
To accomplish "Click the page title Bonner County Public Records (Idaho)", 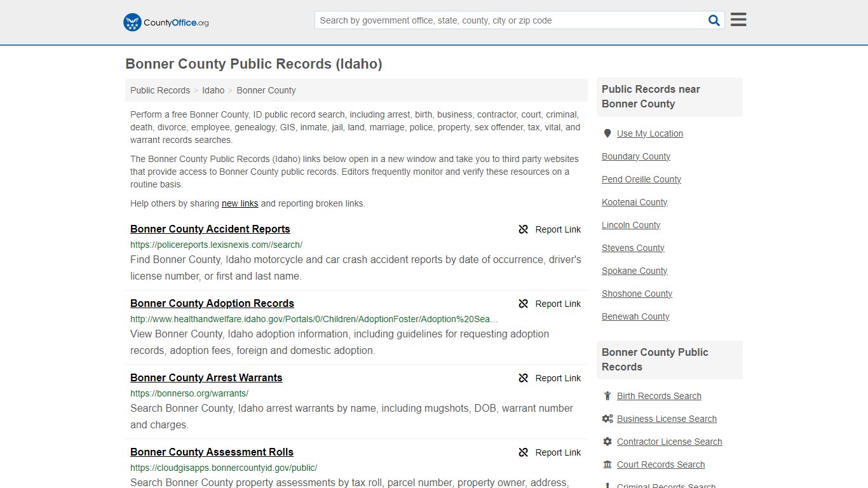I will (x=254, y=64).
